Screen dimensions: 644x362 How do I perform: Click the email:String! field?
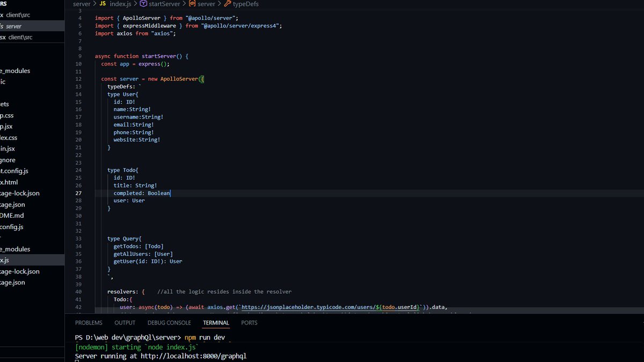tap(134, 124)
